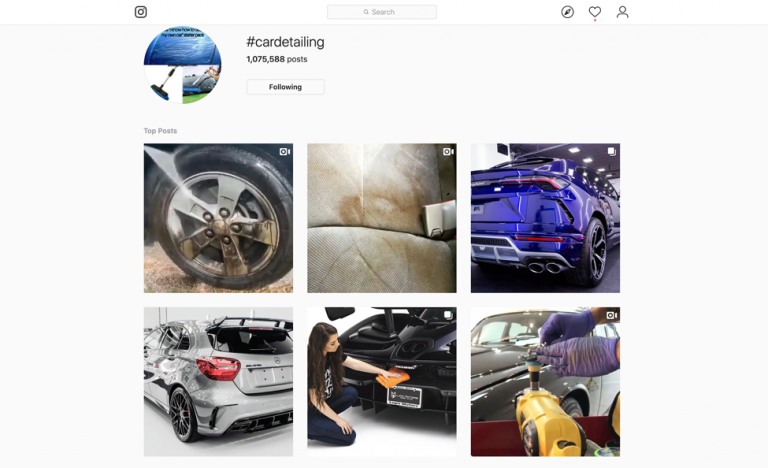Click video camera icon on seat post

pos(448,152)
